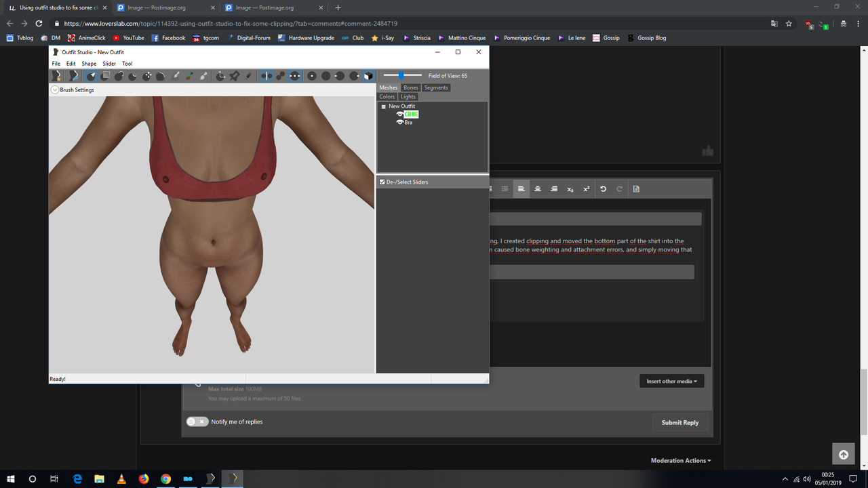The height and width of the screenshot is (488, 868).
Task: Open the Edit menu in Outfit Studio
Action: click(x=71, y=64)
